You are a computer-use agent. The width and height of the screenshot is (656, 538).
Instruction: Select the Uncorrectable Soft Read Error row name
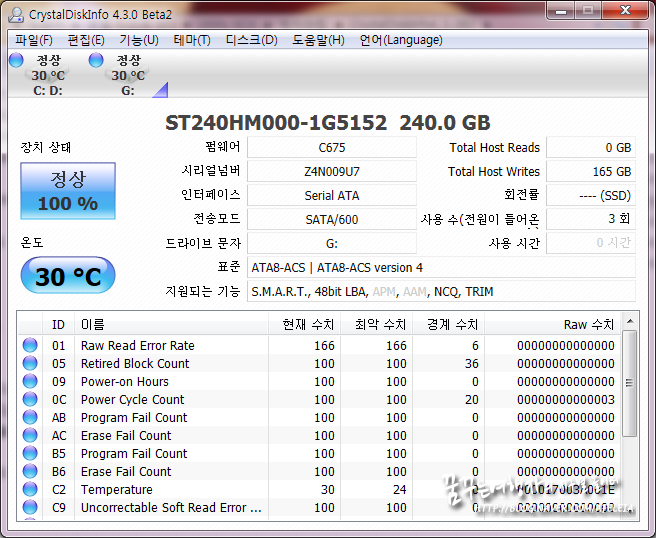[x=171, y=507]
